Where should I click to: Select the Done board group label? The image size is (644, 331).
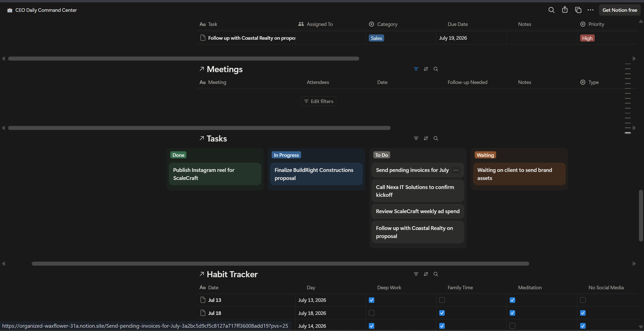click(178, 155)
